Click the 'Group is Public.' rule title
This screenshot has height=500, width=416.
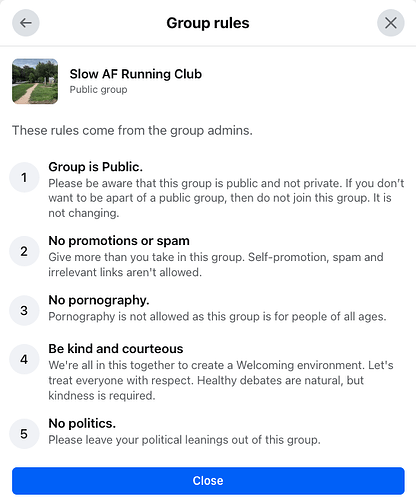pos(96,167)
